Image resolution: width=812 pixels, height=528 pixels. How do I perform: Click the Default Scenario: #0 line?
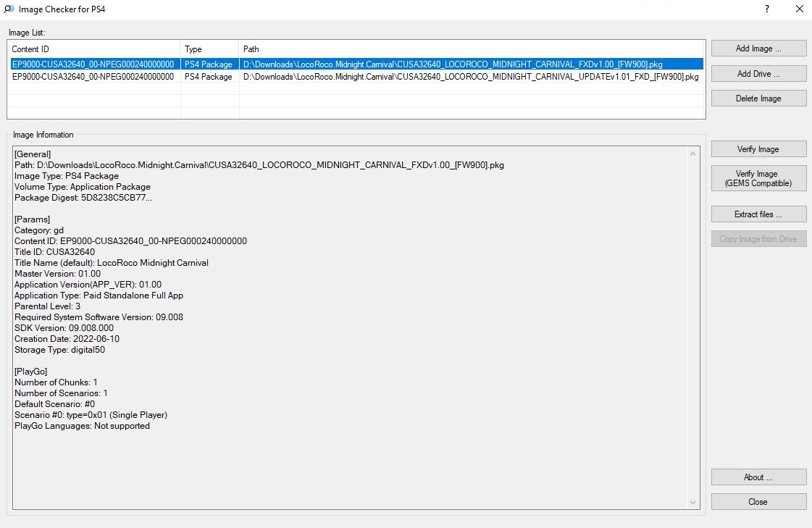pyautogui.click(x=54, y=404)
